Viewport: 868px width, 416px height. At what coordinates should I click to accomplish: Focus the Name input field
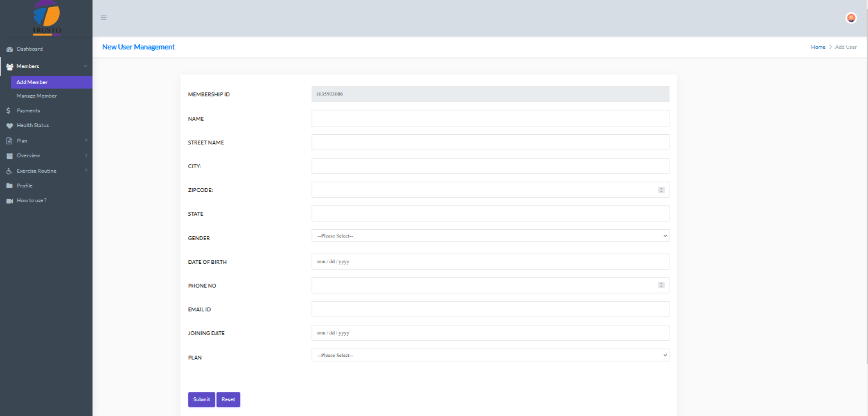(490, 118)
